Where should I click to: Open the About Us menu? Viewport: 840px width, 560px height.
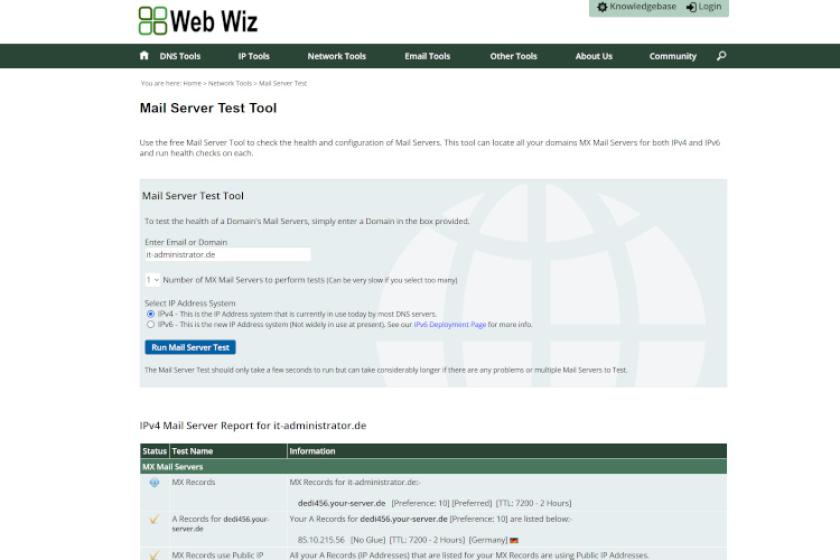pyautogui.click(x=594, y=56)
